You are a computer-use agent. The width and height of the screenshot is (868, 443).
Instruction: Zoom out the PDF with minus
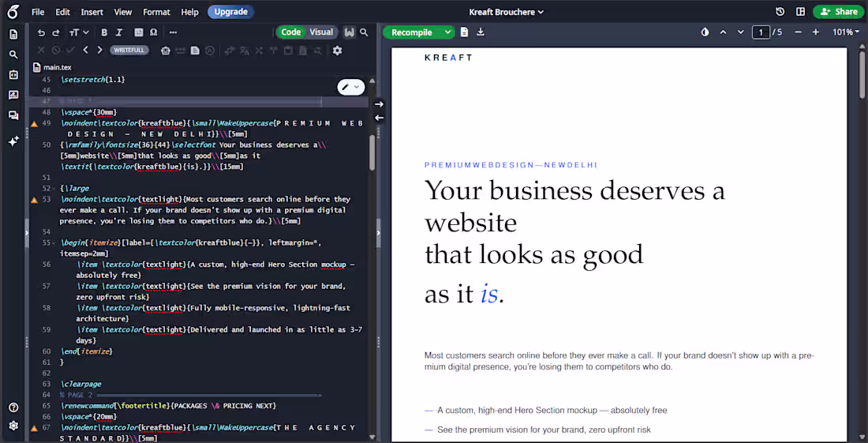[x=798, y=32]
